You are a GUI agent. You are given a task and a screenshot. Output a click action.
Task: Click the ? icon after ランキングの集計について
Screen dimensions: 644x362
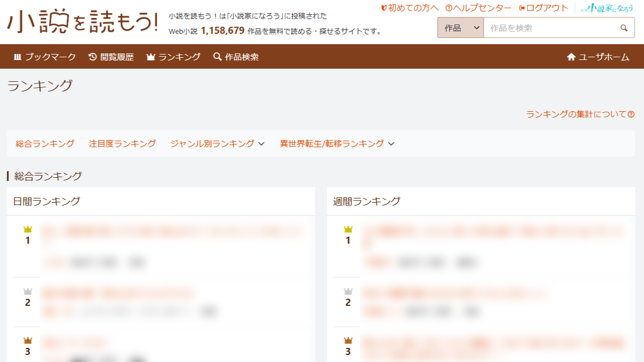coord(631,114)
